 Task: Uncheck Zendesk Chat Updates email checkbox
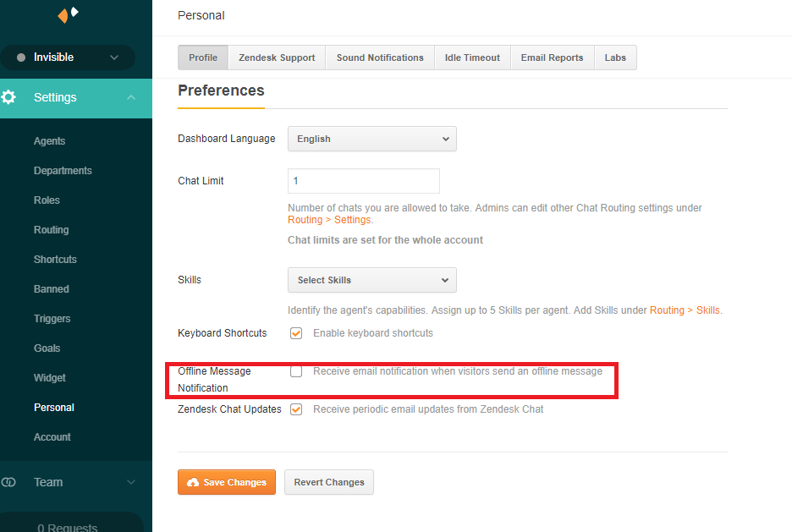coord(296,409)
